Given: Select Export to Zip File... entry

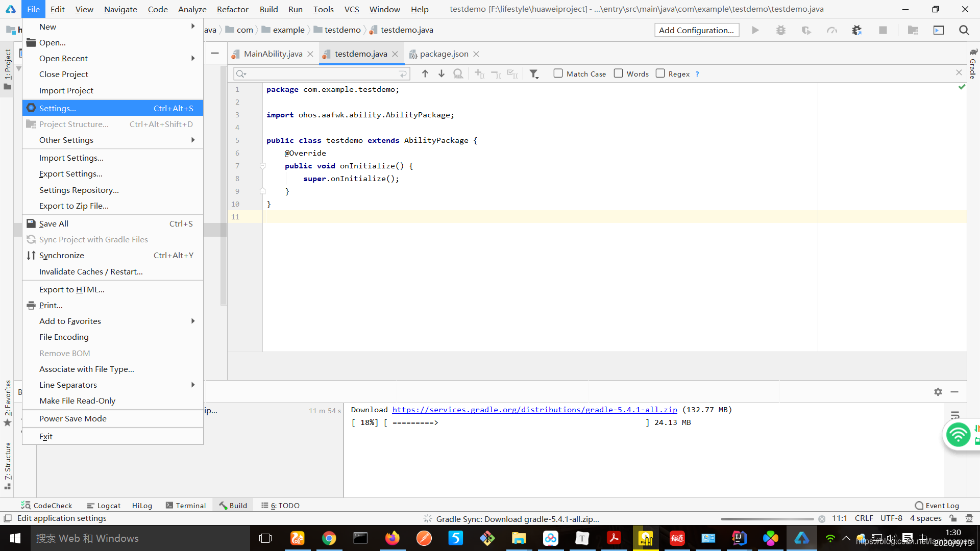Looking at the screenshot, I should (113, 206).
